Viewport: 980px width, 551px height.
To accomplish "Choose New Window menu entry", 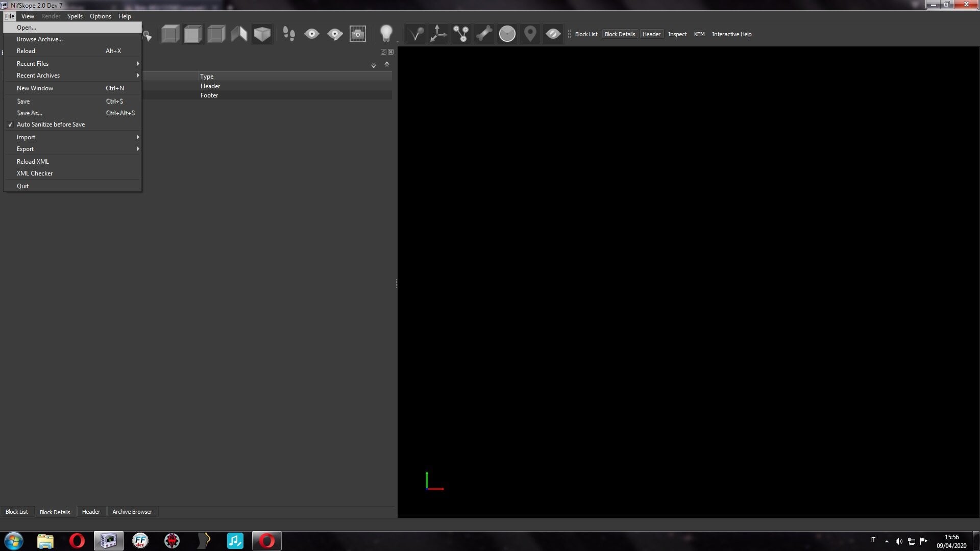I will point(72,88).
